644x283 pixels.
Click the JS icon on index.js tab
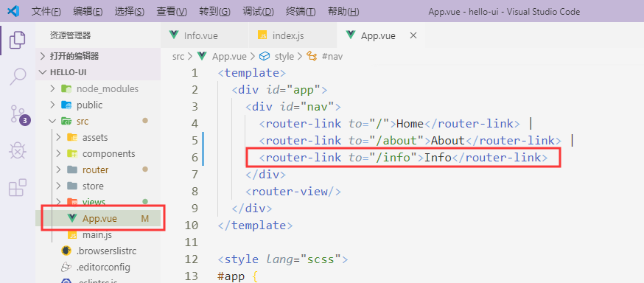pos(262,35)
